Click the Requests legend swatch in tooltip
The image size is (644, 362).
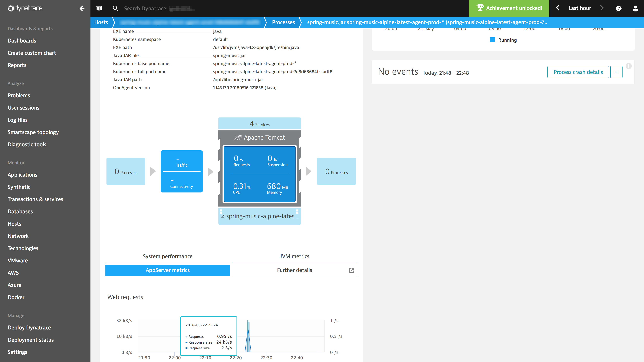point(186,337)
